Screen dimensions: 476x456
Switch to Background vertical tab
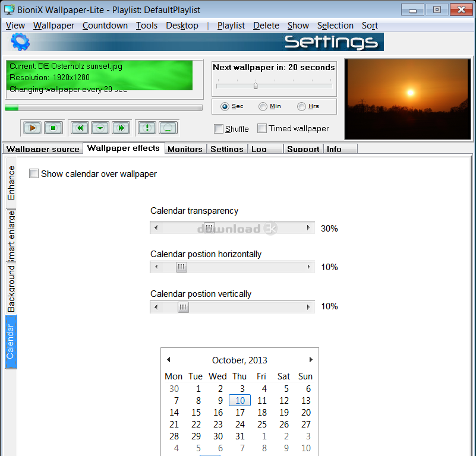point(11,289)
